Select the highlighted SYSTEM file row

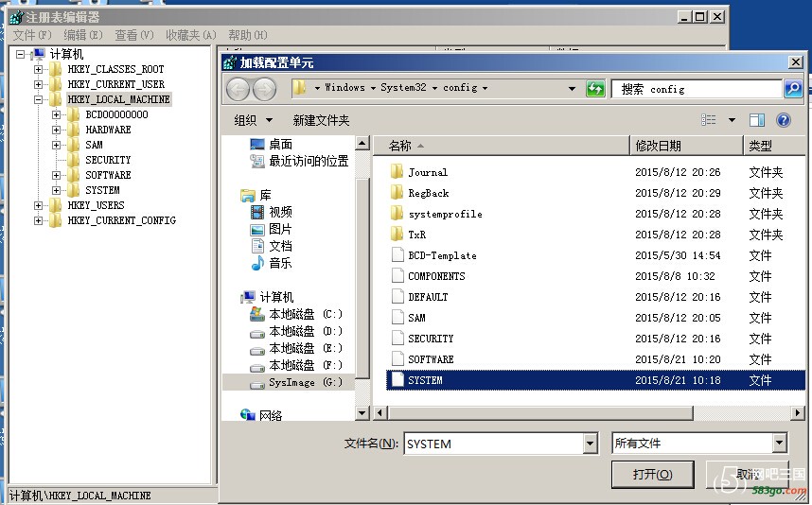pos(595,380)
